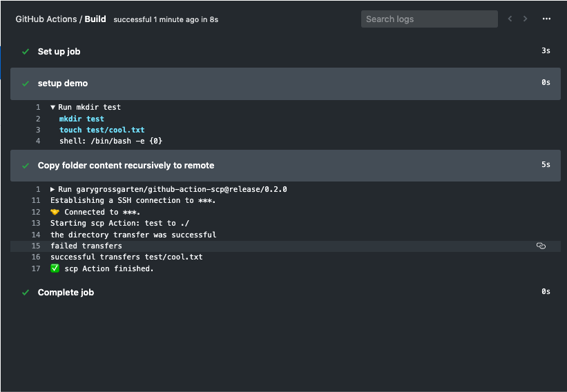
Task: Select 'Establishing a SSH connection' log line
Action: [x=133, y=201]
